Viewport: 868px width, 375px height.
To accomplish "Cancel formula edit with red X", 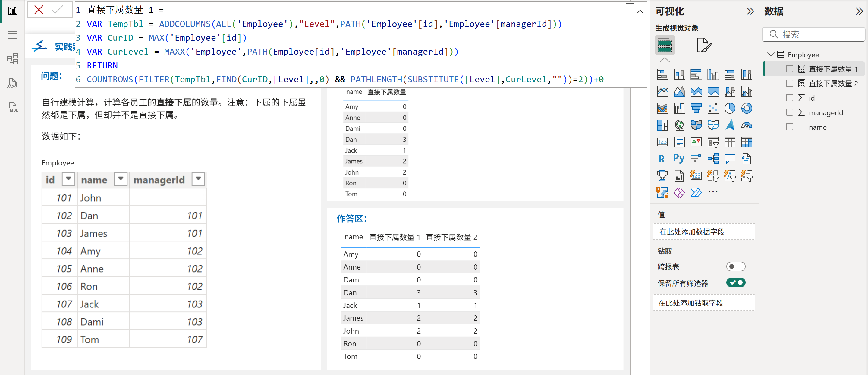I will click(x=39, y=10).
